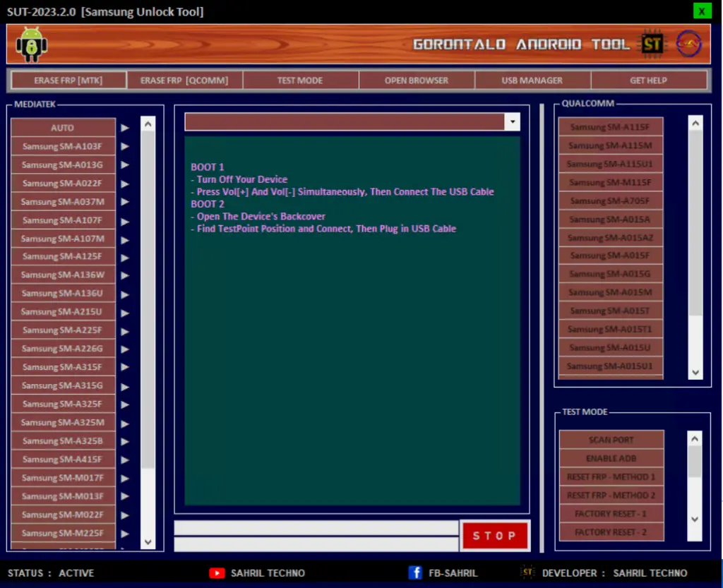Click the arrow beside Samsung SM-A136U
The height and width of the screenshot is (588, 723).
point(125,294)
